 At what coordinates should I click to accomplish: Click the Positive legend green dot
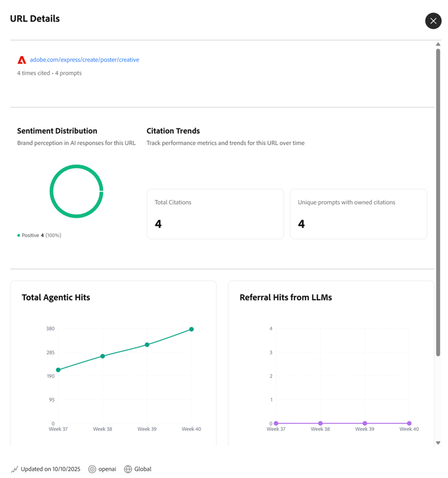[x=19, y=235]
